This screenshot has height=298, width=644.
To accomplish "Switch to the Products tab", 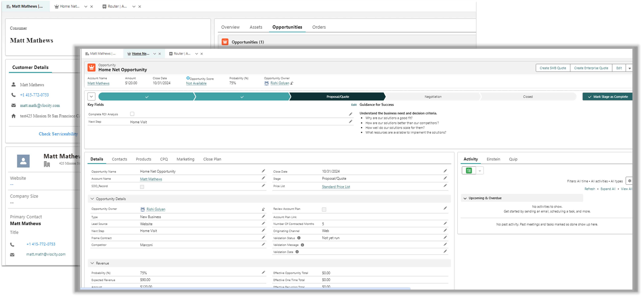I will [143, 159].
